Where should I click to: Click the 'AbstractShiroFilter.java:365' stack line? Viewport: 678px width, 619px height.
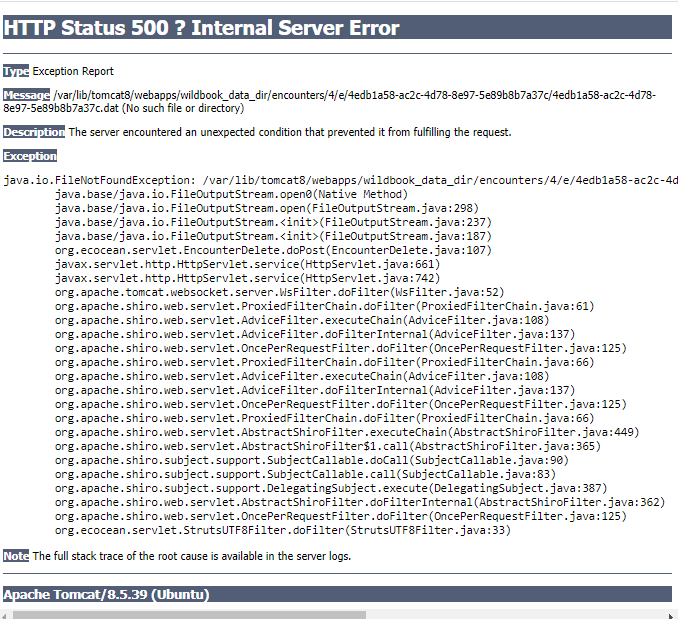tap(328, 446)
